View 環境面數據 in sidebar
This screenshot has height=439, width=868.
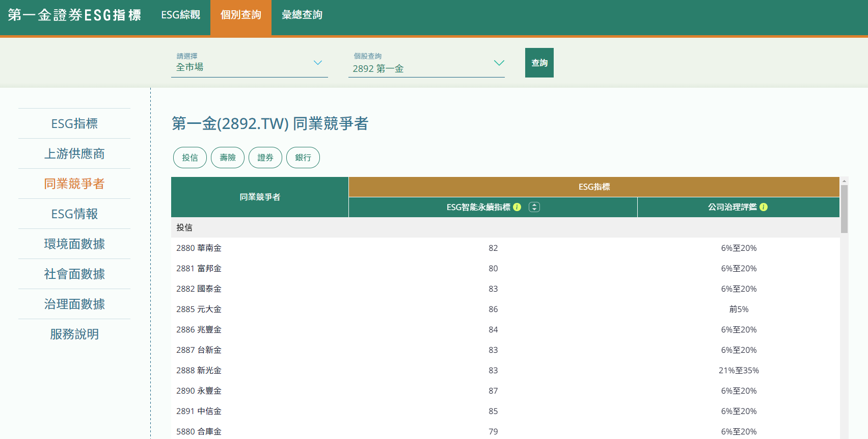74,244
